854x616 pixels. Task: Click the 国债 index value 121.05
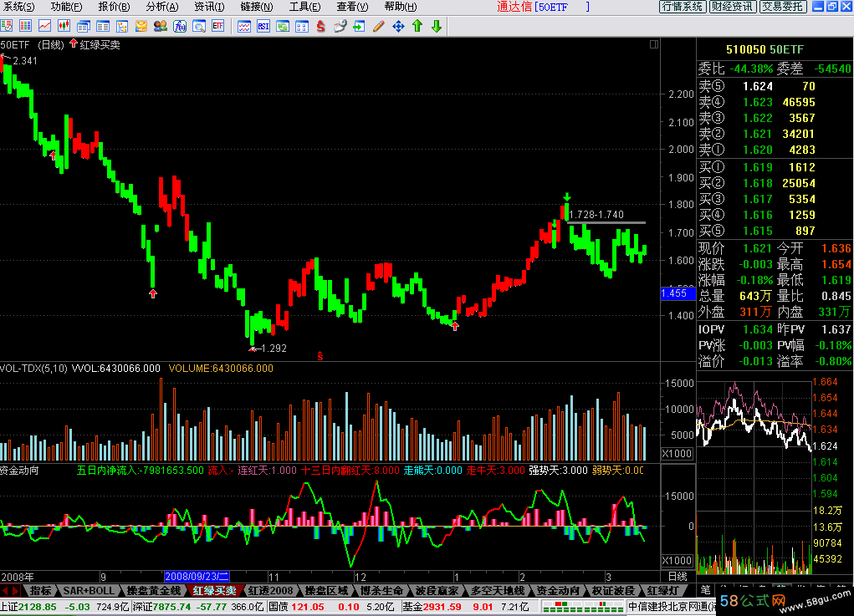pyautogui.click(x=308, y=607)
